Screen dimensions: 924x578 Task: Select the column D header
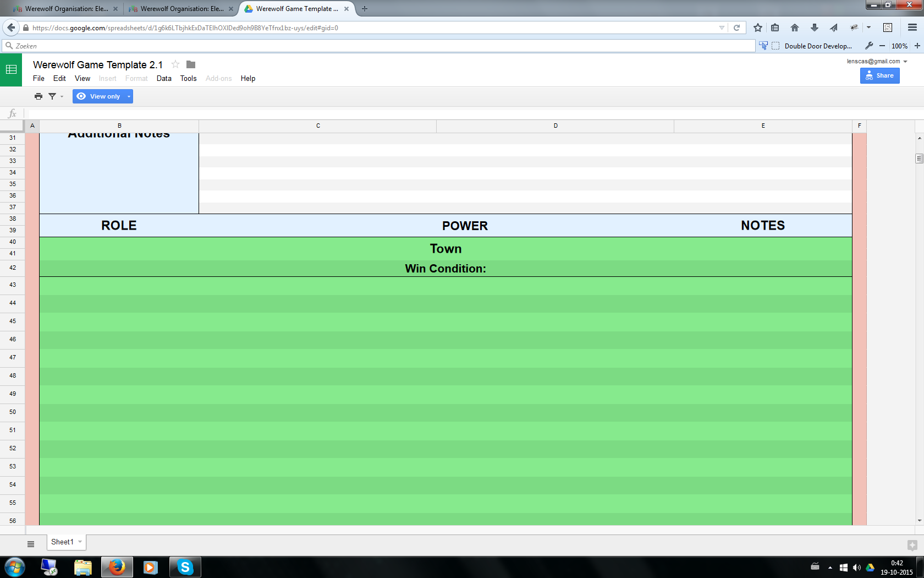555,126
